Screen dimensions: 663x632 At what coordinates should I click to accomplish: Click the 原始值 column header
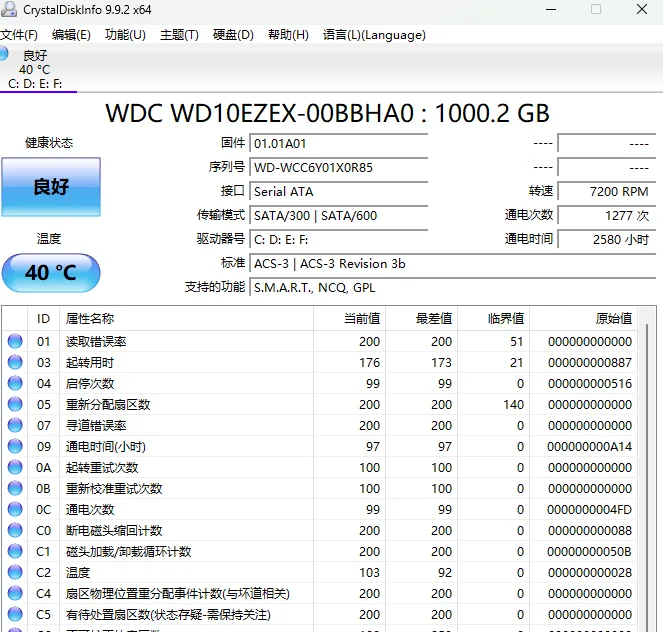(584, 318)
